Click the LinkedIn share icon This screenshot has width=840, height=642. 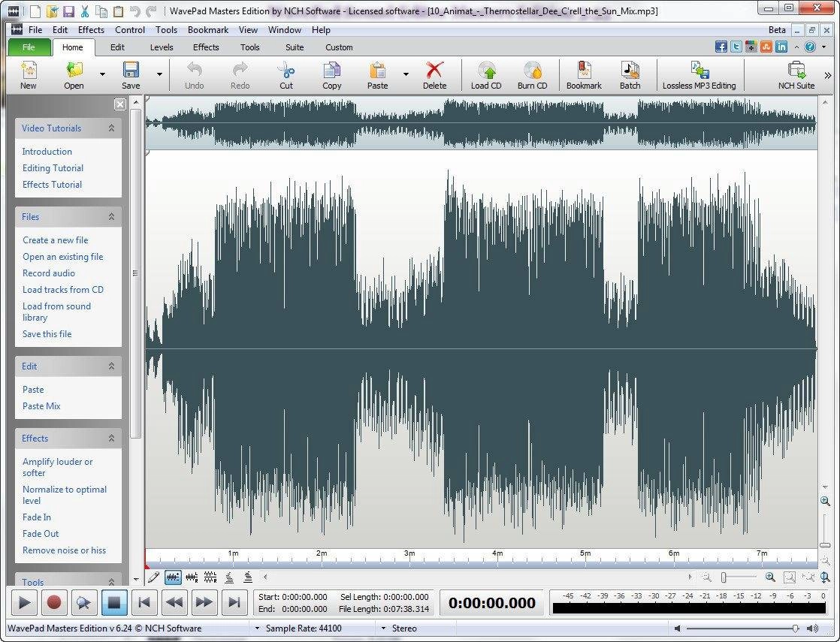pyautogui.click(x=781, y=47)
